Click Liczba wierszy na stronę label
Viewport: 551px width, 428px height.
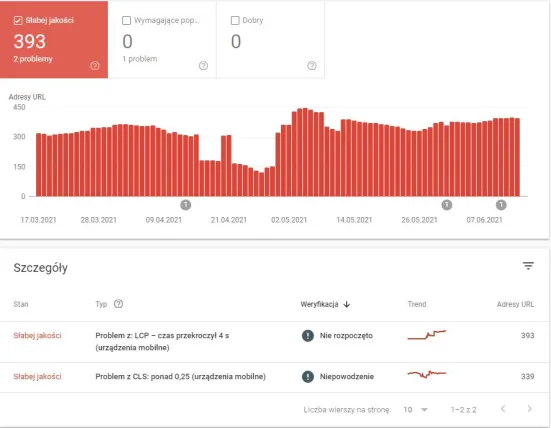tap(347, 410)
